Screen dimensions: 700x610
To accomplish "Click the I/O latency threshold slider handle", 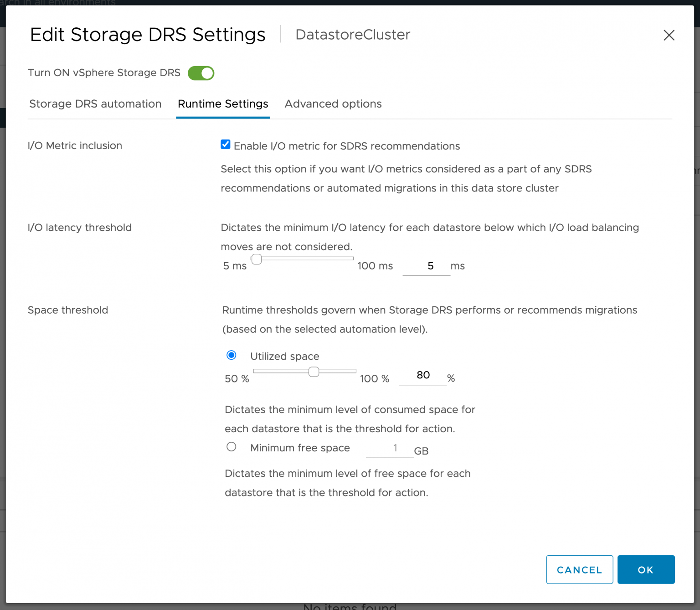I will (x=257, y=259).
